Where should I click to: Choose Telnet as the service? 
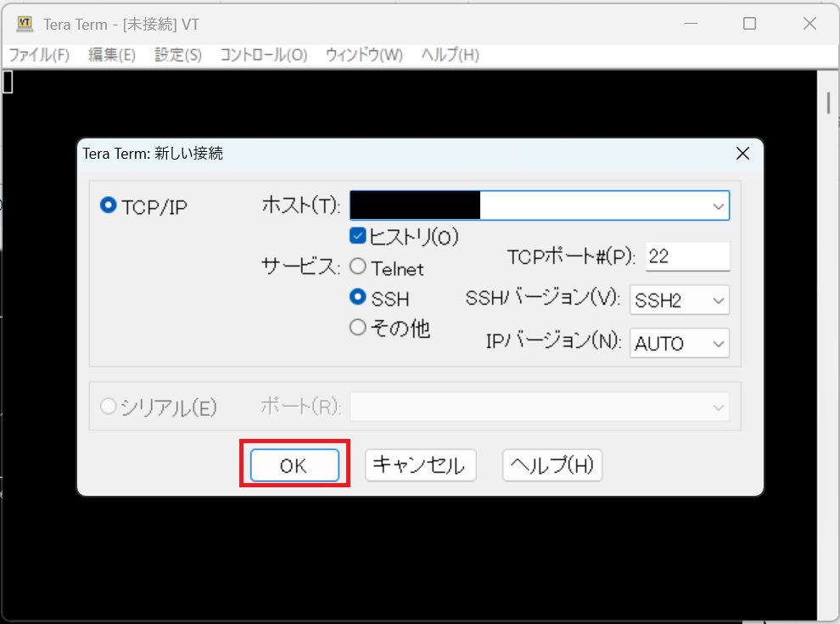[x=358, y=267]
